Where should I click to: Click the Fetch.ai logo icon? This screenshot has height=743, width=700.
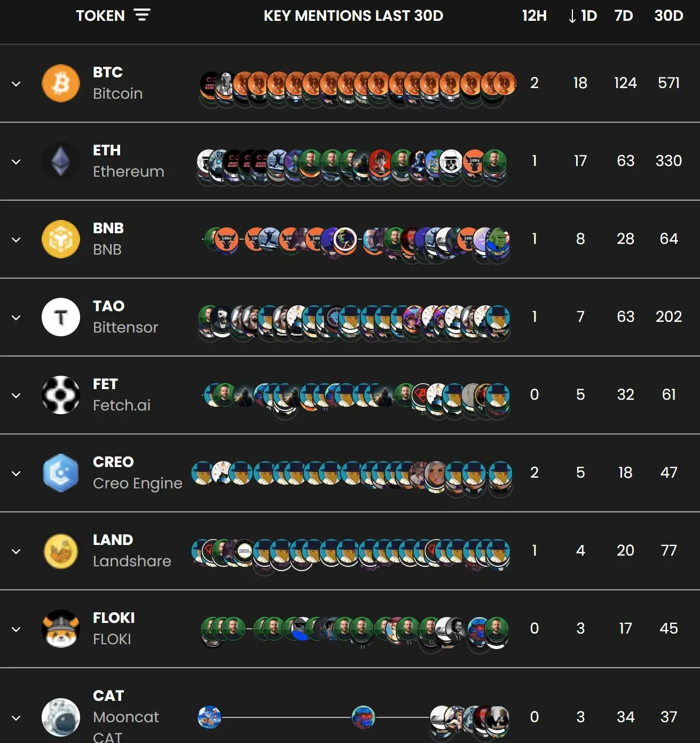61,395
